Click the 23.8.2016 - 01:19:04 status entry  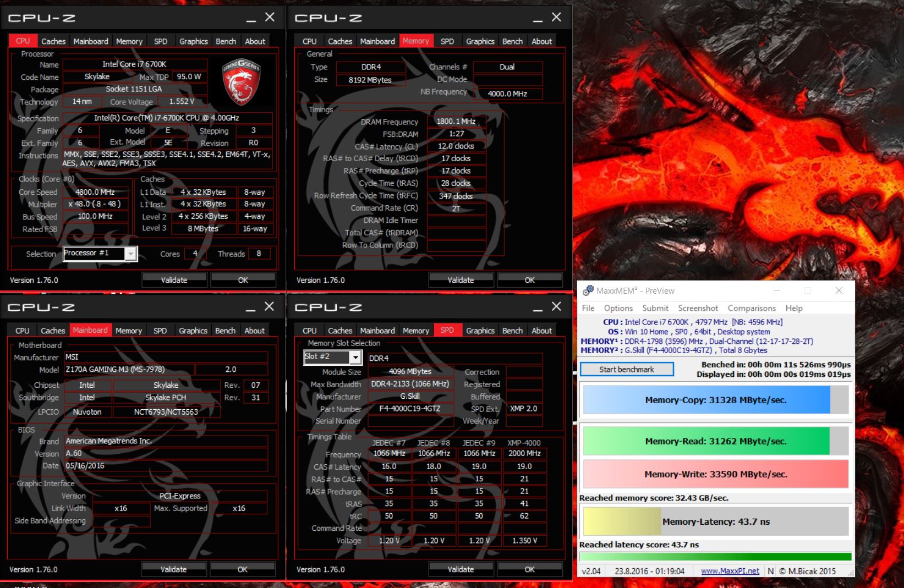coord(650,571)
